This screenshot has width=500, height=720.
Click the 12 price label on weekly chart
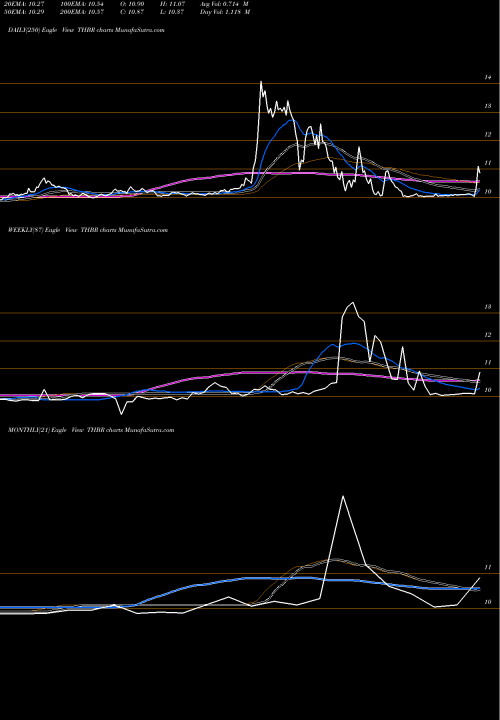(x=488, y=335)
